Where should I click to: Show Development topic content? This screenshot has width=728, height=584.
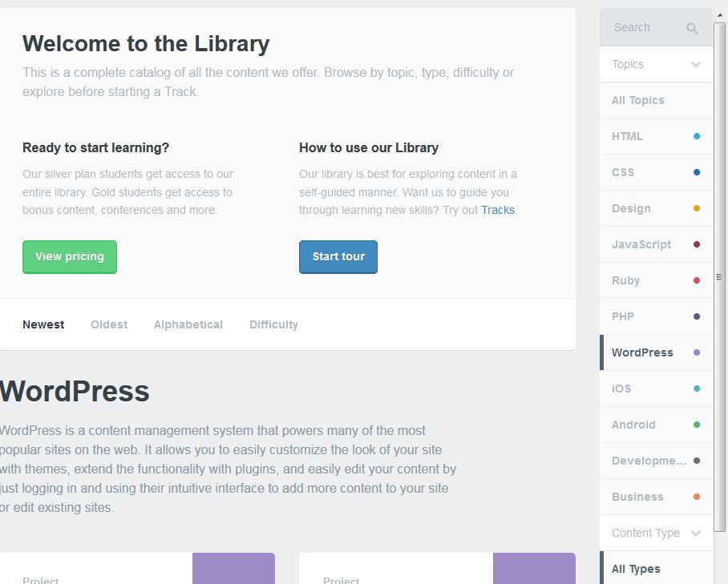tap(656, 461)
